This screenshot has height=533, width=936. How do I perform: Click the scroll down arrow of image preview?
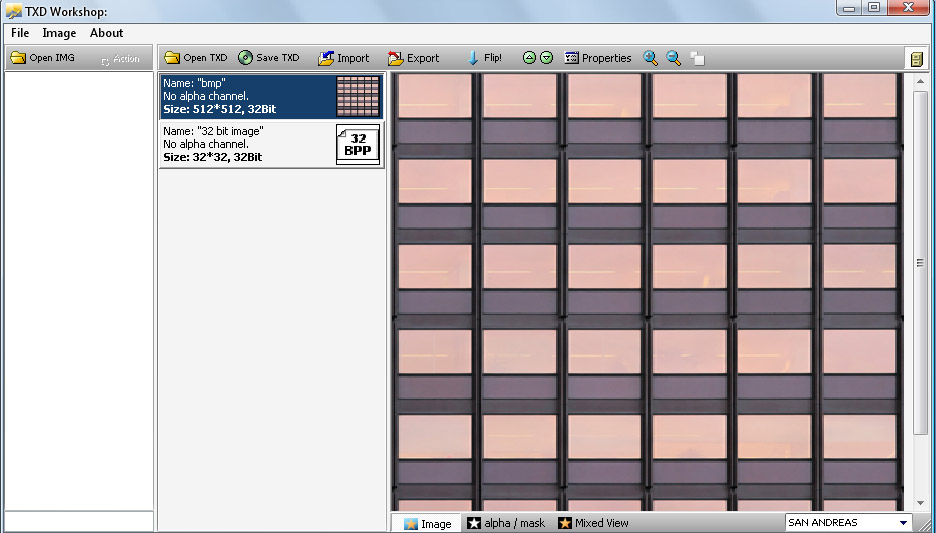tap(921, 503)
